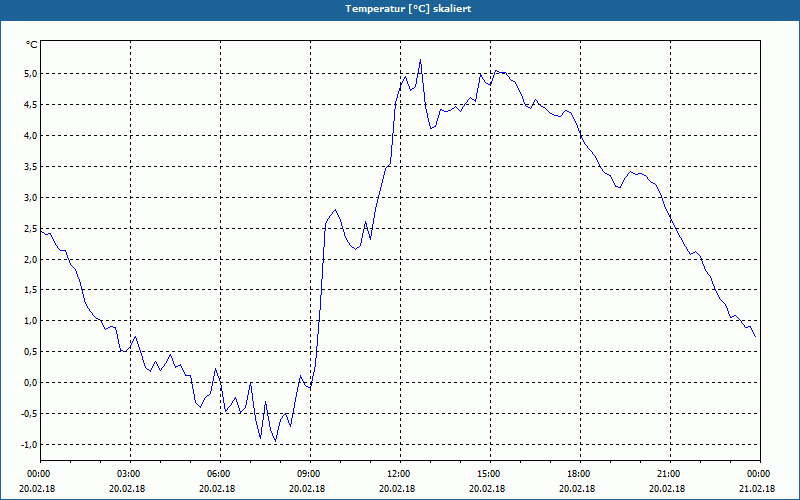Click the '06:00' time label
This screenshot has height=500, width=800.
(x=218, y=474)
